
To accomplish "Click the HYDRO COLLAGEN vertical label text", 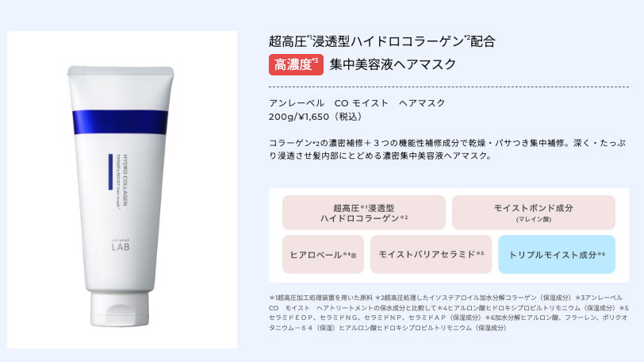I will (x=125, y=180).
